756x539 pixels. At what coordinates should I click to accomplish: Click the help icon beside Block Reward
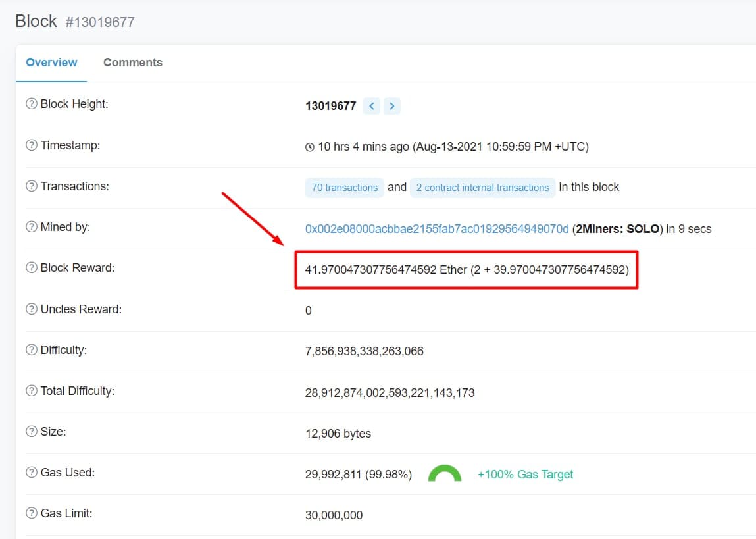(31, 267)
